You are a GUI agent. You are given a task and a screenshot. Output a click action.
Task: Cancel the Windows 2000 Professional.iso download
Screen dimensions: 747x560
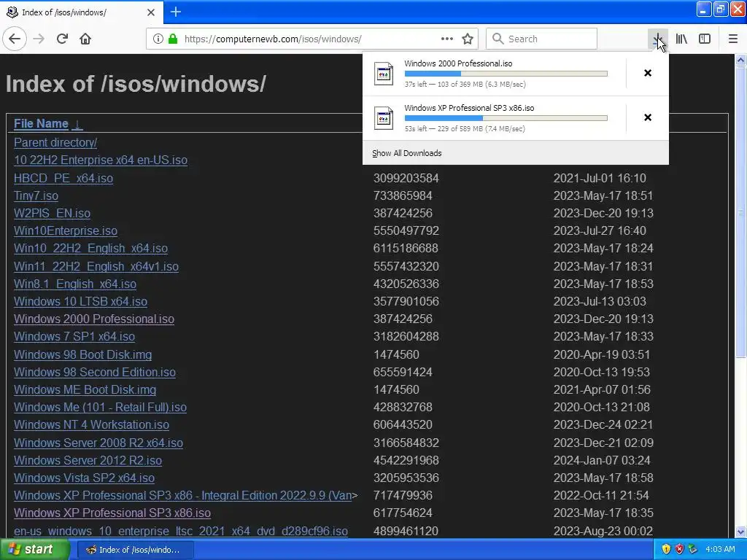coord(648,73)
